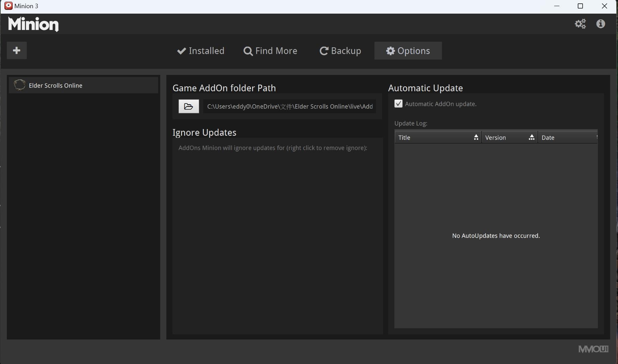Click the 'Ignore Updates' heading

(204, 132)
